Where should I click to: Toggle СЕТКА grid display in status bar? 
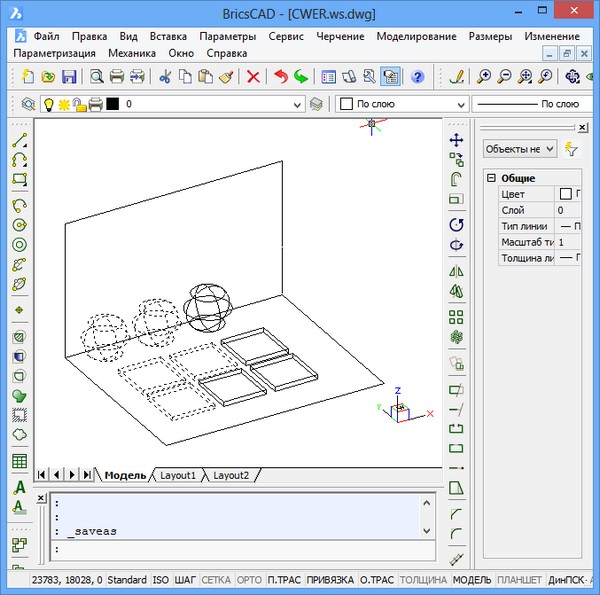click(x=215, y=580)
